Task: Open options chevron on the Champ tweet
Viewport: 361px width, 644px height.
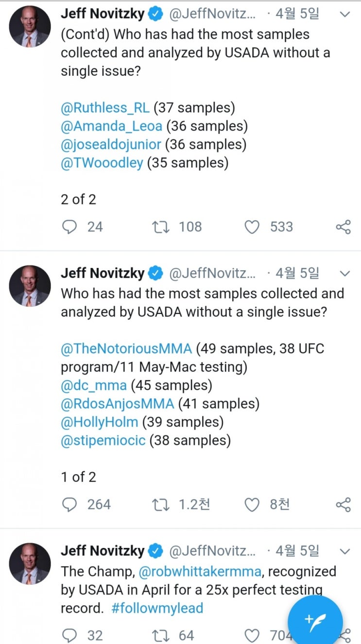Action: coord(344,551)
